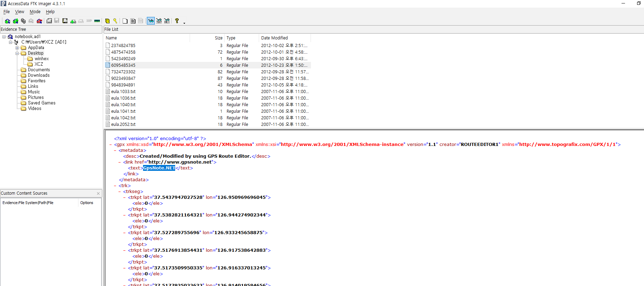Collapse the trkseg XML element
Screen dimensions: 644x286
click(120, 192)
